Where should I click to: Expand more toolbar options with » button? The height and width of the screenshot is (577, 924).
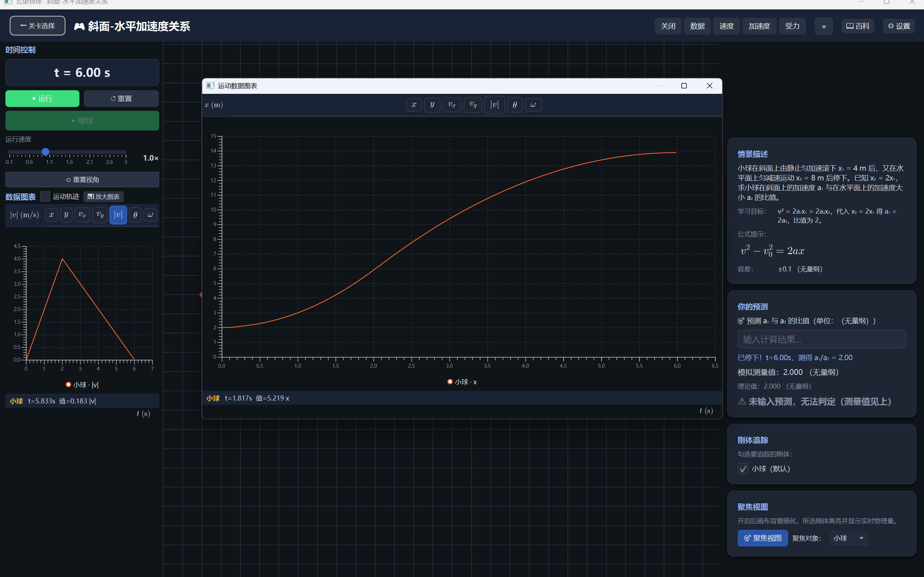pyautogui.click(x=824, y=26)
